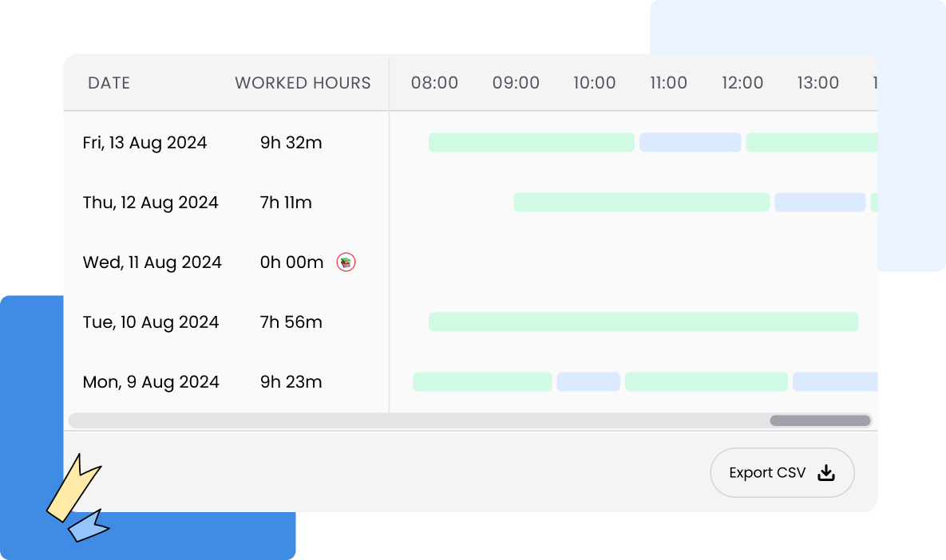Click the long green block for Tue 10 Aug
946x560 pixels.
(643, 321)
